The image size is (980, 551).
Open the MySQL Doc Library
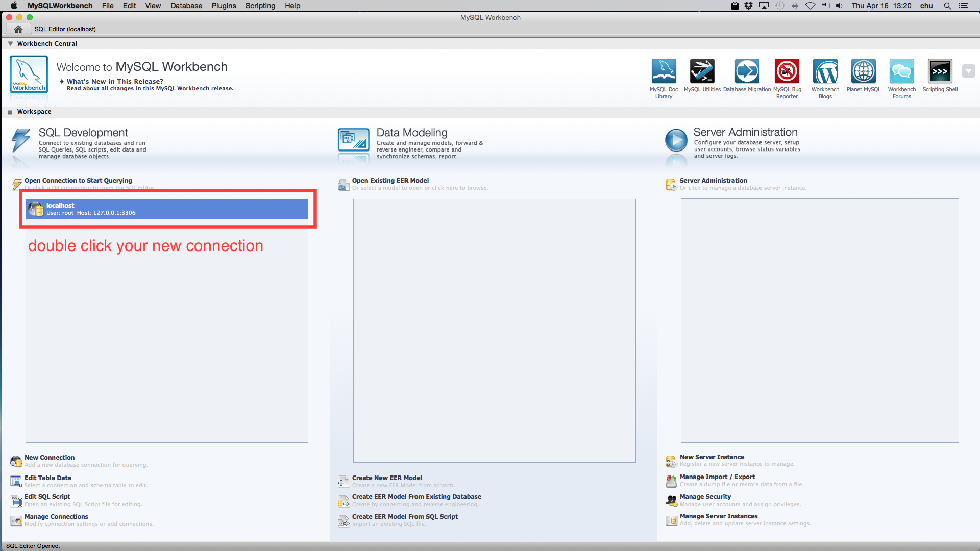click(x=663, y=71)
